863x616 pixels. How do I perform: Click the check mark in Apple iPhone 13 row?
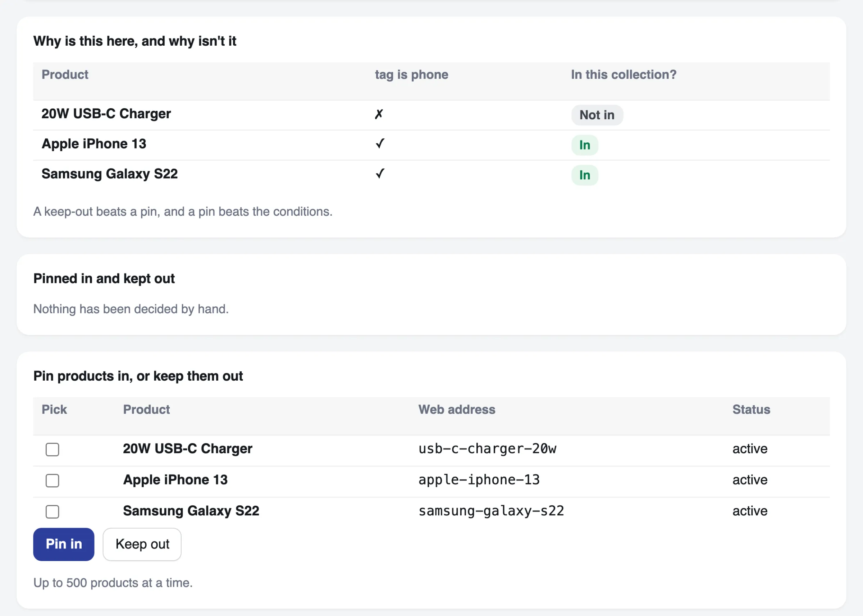(x=380, y=144)
